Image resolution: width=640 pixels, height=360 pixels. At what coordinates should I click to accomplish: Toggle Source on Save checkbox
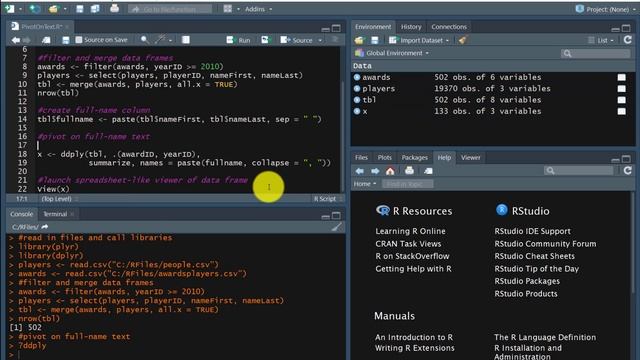point(79,40)
